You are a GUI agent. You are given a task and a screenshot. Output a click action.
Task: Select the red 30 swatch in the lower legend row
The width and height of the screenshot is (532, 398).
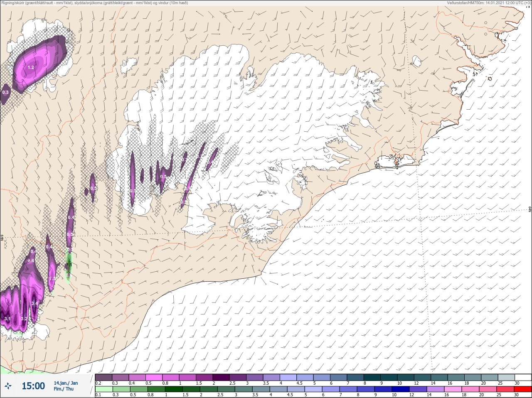pos(523,389)
